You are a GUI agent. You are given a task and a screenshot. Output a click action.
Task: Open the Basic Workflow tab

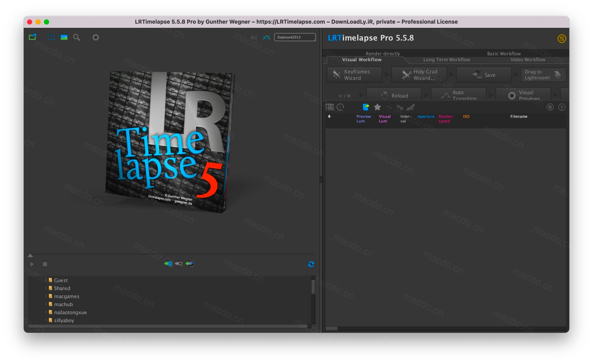(x=504, y=53)
